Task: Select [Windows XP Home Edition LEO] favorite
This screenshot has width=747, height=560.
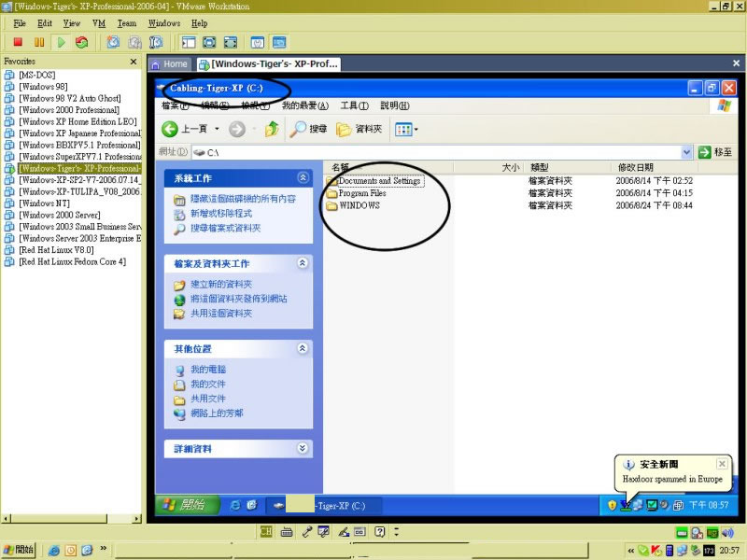Action: click(x=78, y=122)
